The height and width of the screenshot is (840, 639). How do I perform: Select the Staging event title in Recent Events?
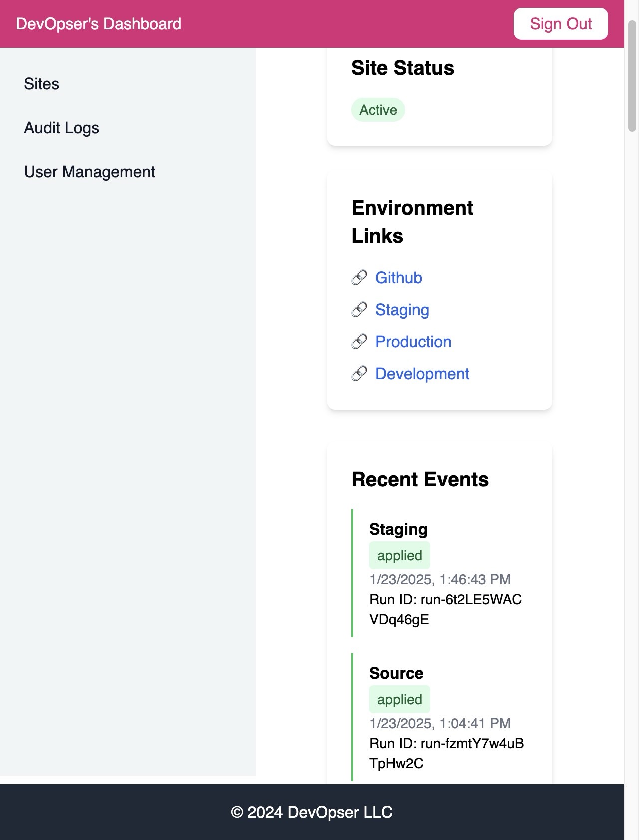pos(398,529)
